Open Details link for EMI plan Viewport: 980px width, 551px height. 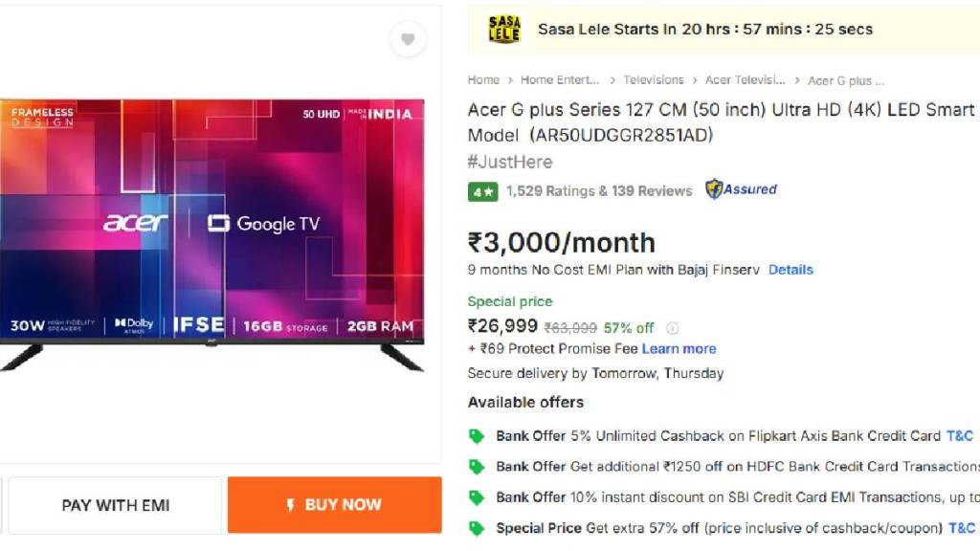(x=791, y=270)
